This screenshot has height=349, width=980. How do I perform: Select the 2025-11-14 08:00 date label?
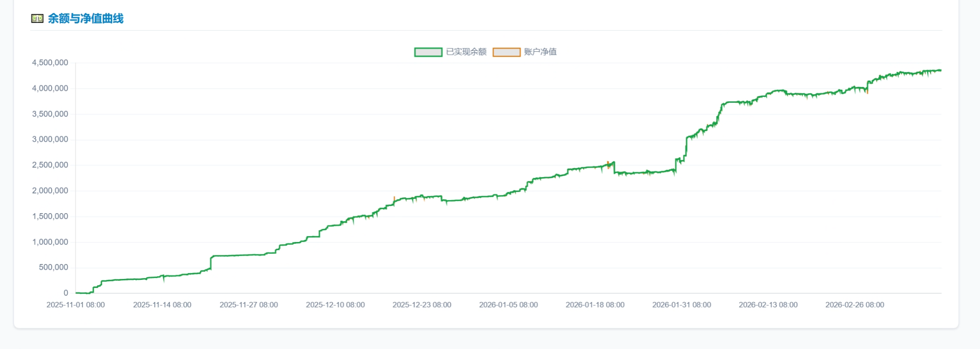[x=162, y=305]
